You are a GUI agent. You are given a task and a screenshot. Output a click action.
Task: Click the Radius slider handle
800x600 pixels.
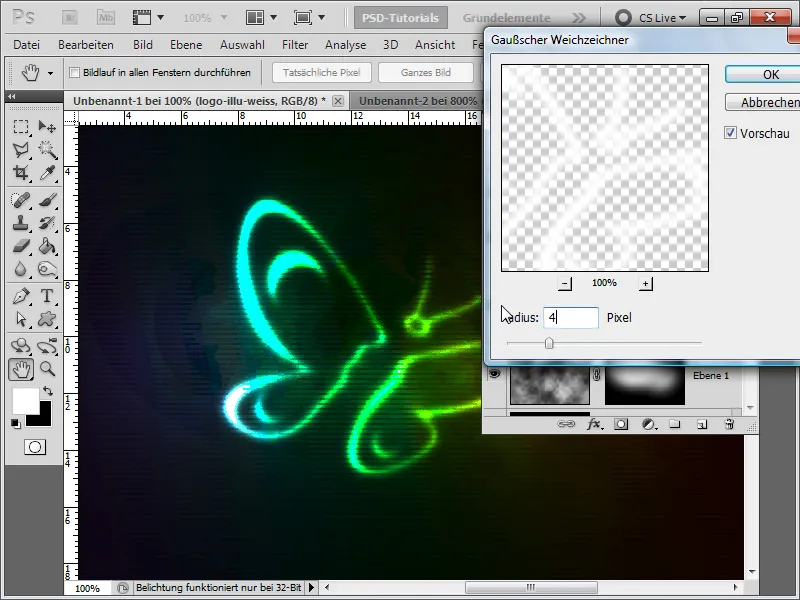(x=548, y=343)
